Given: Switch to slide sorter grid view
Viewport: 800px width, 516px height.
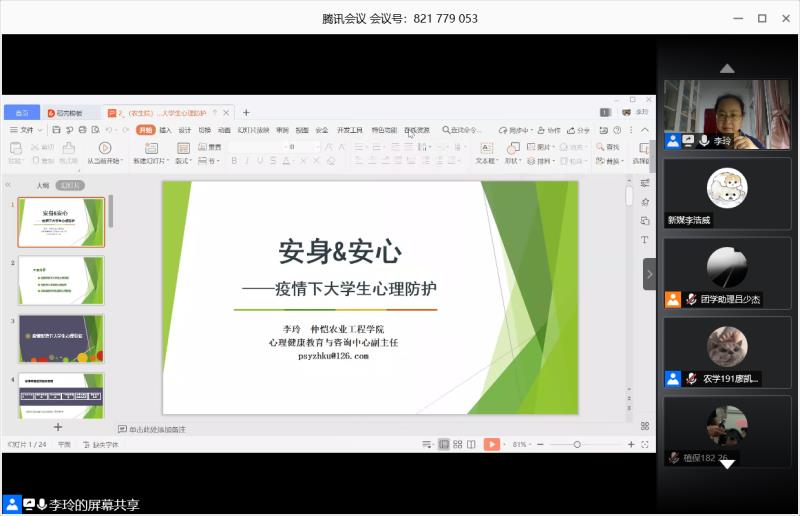Looking at the screenshot, I should (457, 444).
